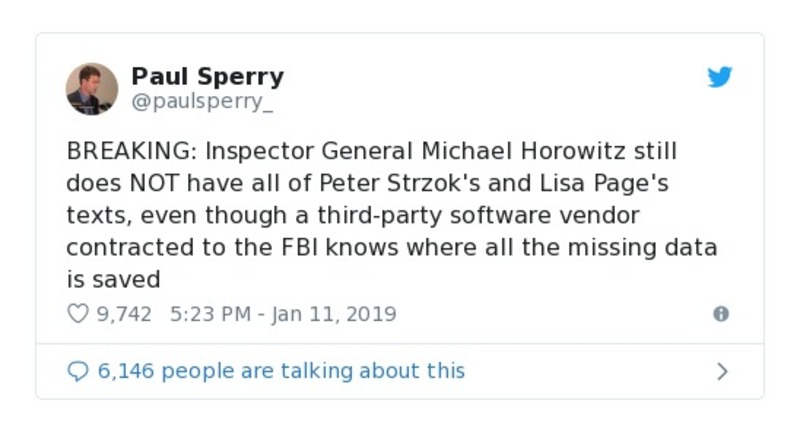This screenshot has height=432, width=800.
Task: Click the Twitter bird logo
Action: (720, 77)
